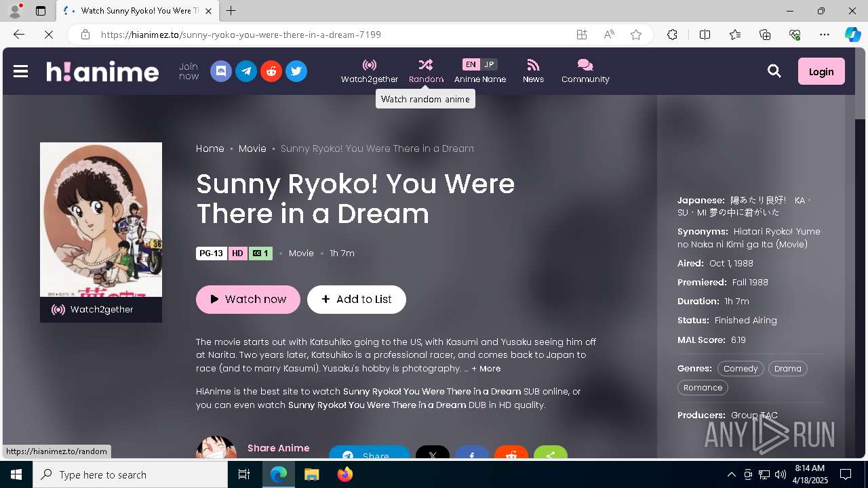Open the Discord join link
The image size is (868, 488).
pyautogui.click(x=221, y=71)
